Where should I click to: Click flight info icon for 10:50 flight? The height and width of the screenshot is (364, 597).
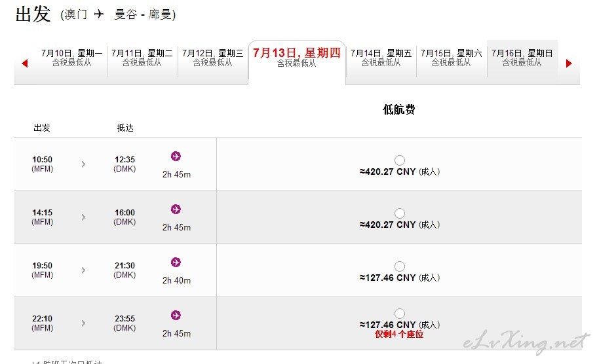(176, 156)
